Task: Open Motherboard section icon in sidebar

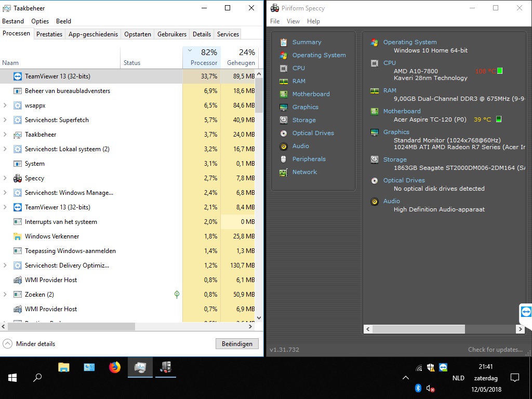Action: tap(284, 94)
